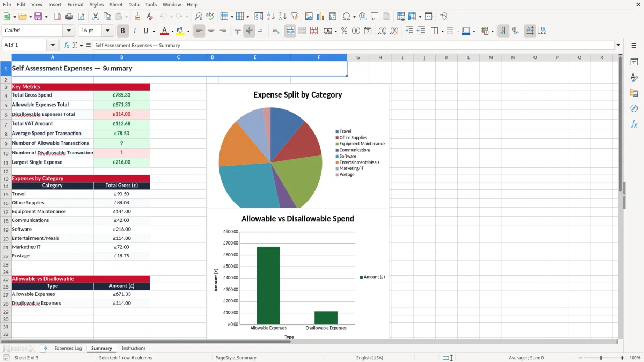This screenshot has width=644, height=362.
Task: Open the sidebar Functions fx icon
Action: pos(634,124)
